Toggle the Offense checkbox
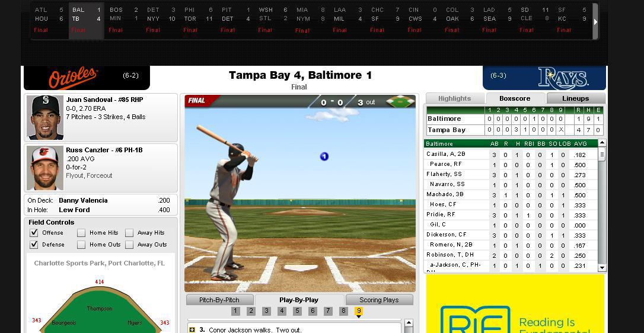644x333 pixels. tap(34, 233)
